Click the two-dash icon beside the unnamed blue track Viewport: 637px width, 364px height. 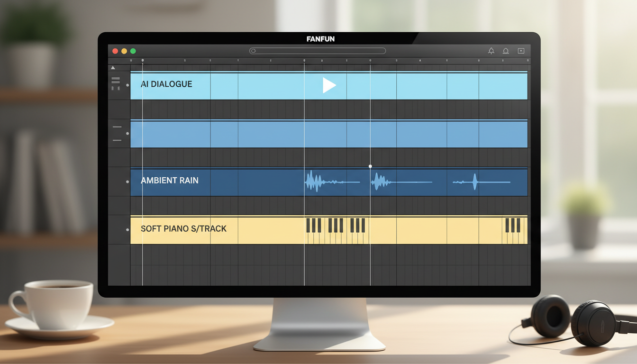point(117,134)
